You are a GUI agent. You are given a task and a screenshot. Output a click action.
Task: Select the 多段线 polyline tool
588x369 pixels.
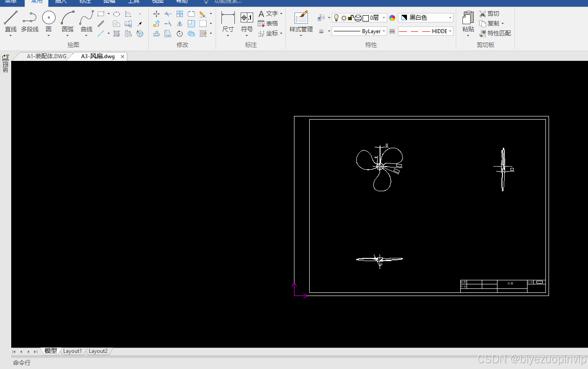pyautogui.click(x=30, y=22)
